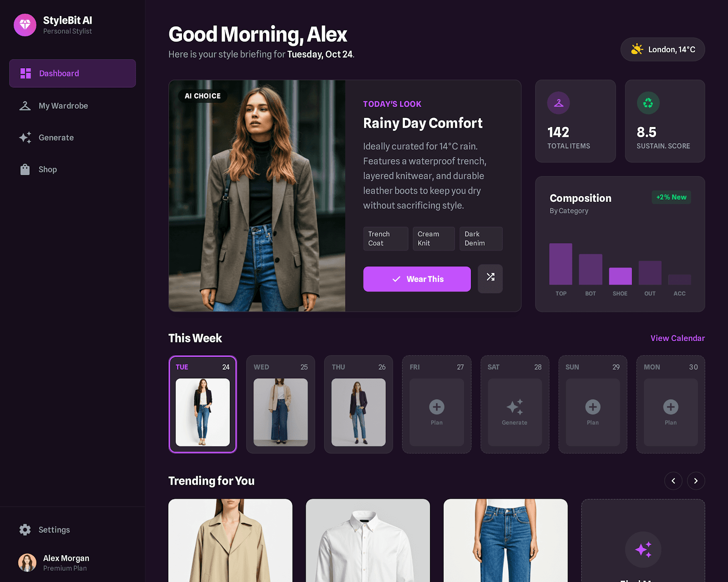The height and width of the screenshot is (582, 728).
Task: Show next trending items with right chevron
Action: coord(696,481)
